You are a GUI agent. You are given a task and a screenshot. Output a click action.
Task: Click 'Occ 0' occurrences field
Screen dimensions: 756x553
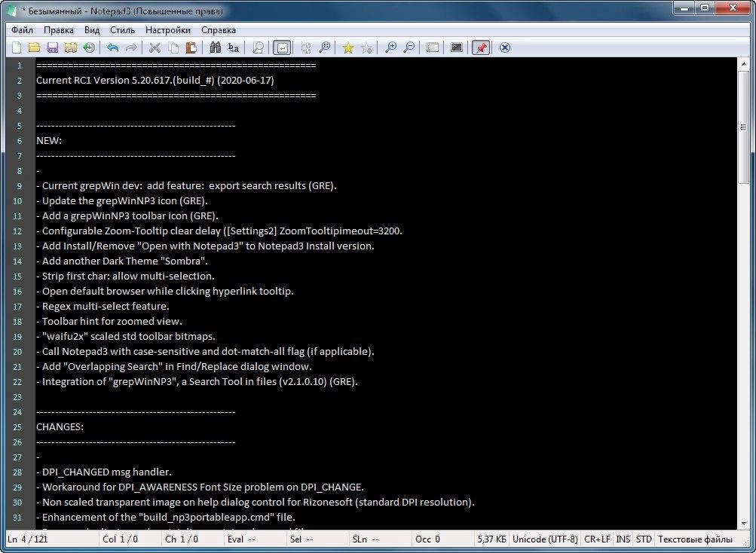point(442,539)
